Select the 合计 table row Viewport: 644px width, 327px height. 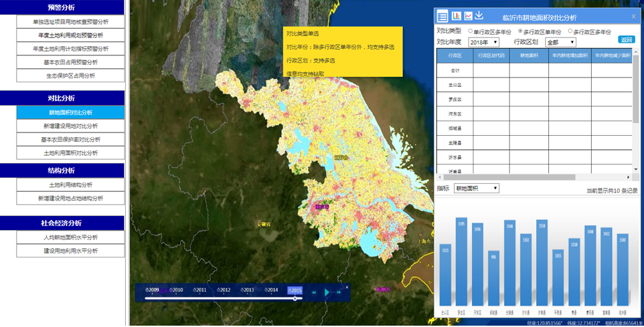coord(534,71)
